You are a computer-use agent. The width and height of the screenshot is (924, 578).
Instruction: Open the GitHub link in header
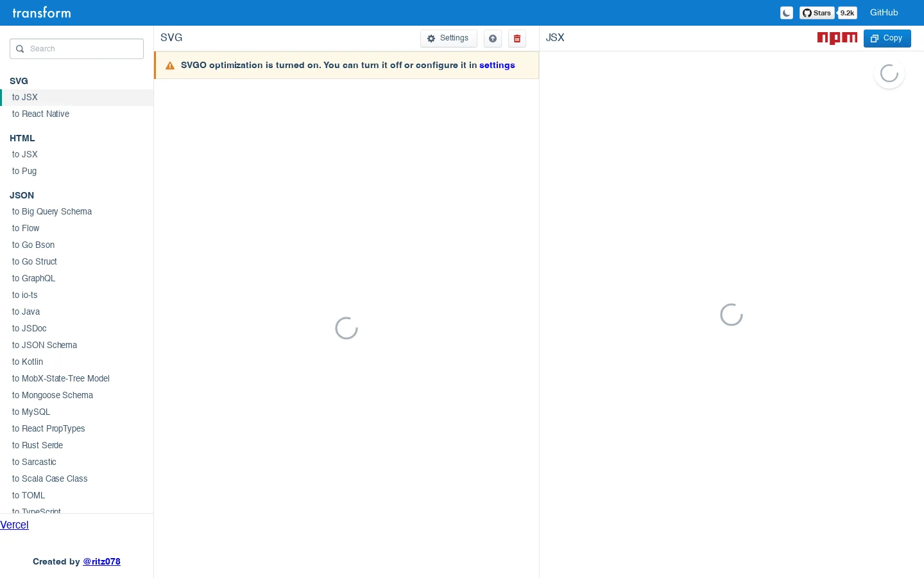click(884, 13)
